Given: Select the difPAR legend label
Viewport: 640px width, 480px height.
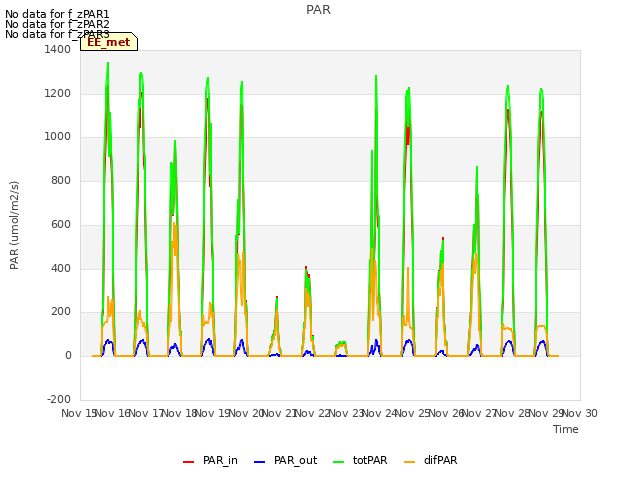Looking at the screenshot, I should pyautogui.click(x=440, y=460).
